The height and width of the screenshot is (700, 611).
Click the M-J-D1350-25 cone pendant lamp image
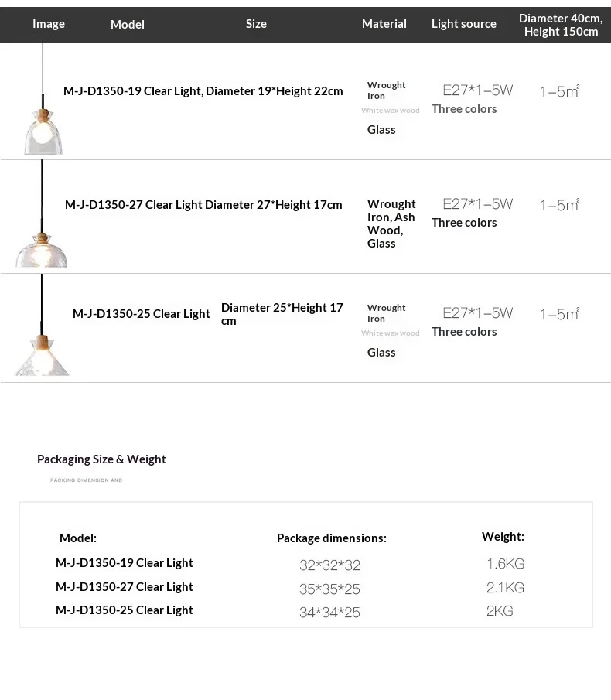42,325
